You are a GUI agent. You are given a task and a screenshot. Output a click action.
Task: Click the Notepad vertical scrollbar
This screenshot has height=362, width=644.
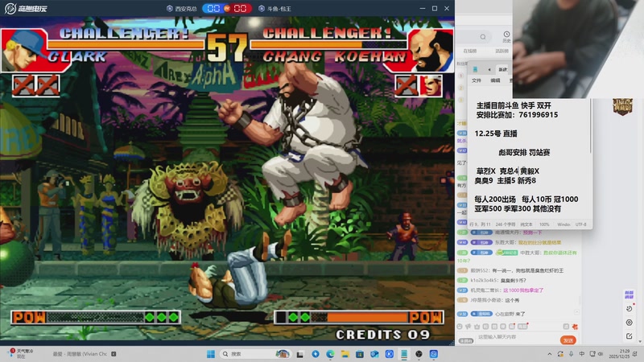point(591,125)
